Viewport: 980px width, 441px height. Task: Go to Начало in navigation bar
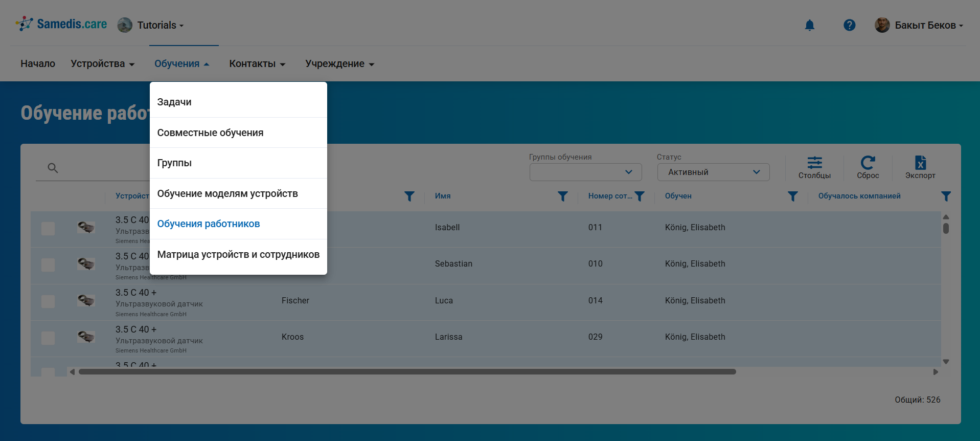tap(38, 64)
